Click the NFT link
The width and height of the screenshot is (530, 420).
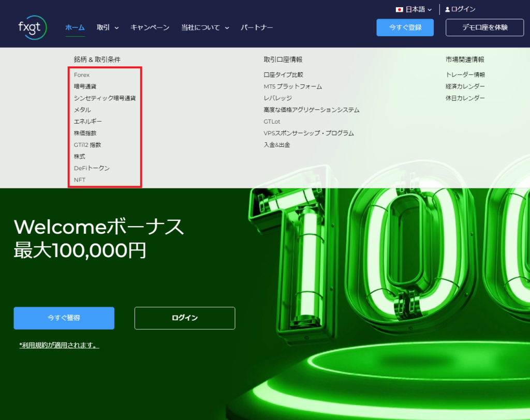81,179
